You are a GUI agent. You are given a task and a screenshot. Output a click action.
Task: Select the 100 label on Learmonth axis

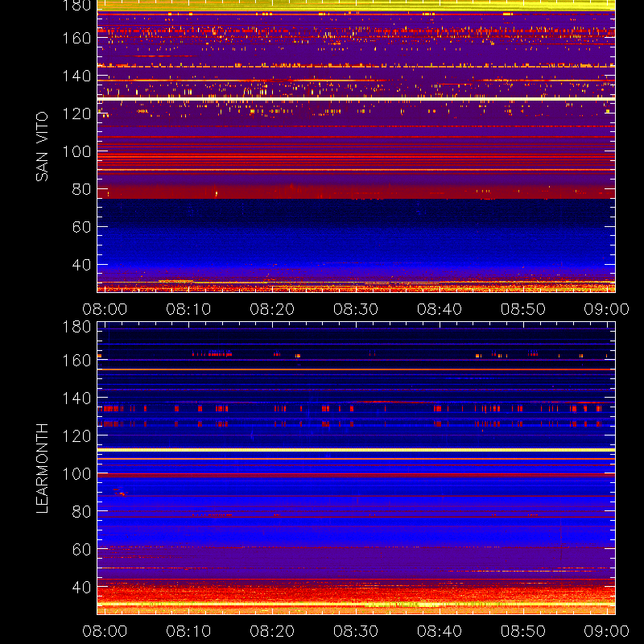pyautogui.click(x=76, y=474)
